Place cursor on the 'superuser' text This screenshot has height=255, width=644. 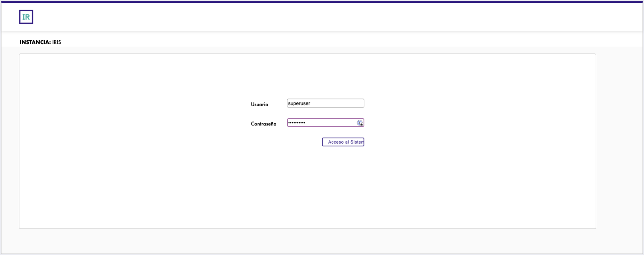[299, 104]
